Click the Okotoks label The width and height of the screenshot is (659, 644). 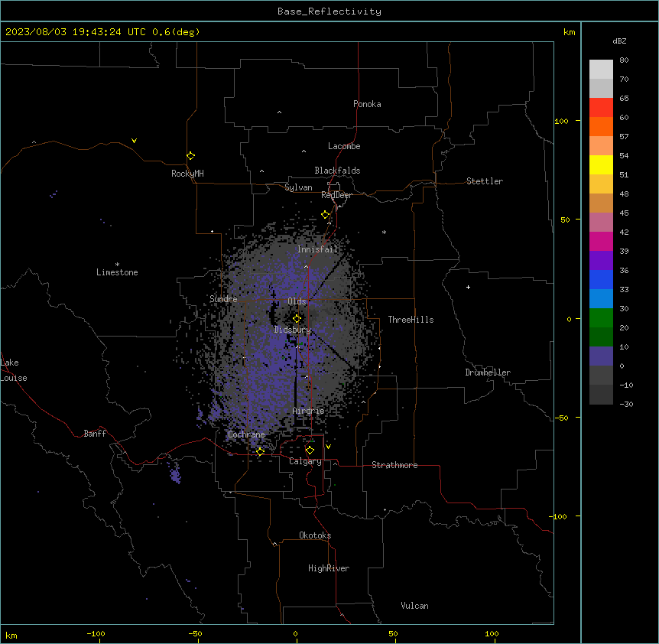coord(315,535)
